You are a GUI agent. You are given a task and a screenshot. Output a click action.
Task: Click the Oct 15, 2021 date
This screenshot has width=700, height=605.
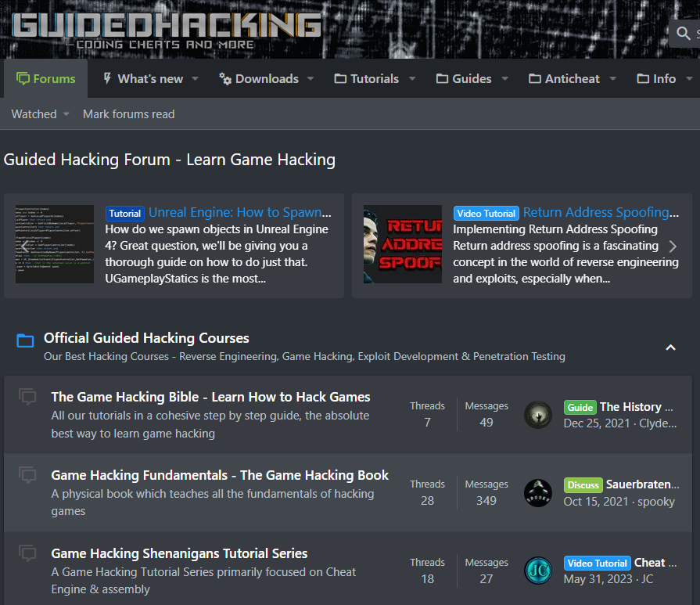(595, 502)
